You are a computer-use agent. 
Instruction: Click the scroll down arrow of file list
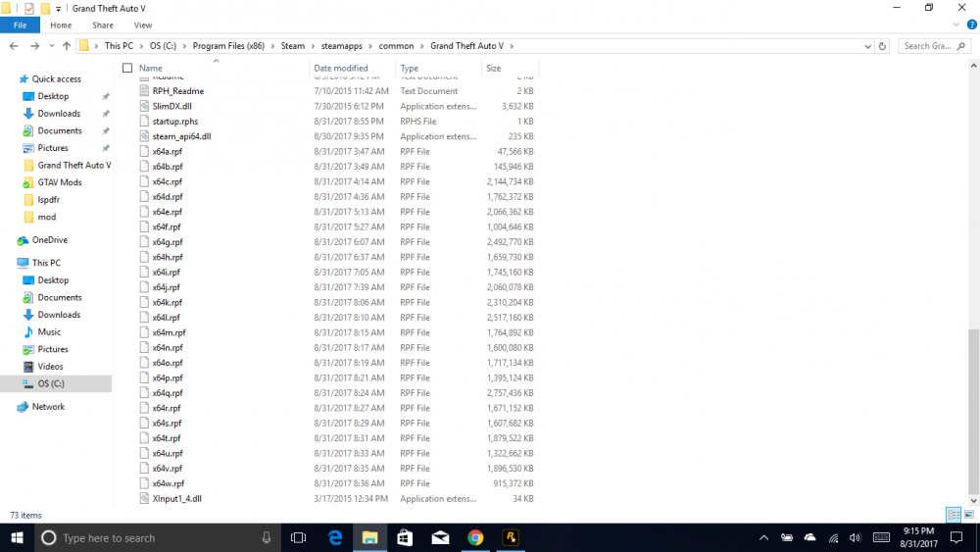coord(974,501)
